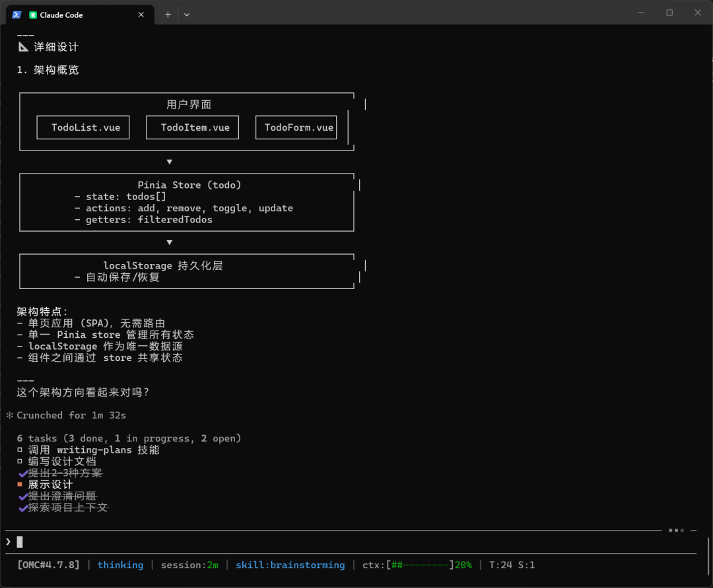Select the Claude Code terminal tab
713x588 pixels.
(x=80, y=15)
